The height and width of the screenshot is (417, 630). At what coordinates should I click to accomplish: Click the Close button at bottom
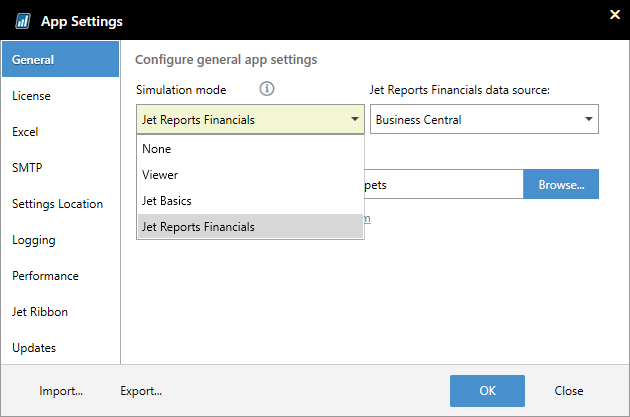569,390
